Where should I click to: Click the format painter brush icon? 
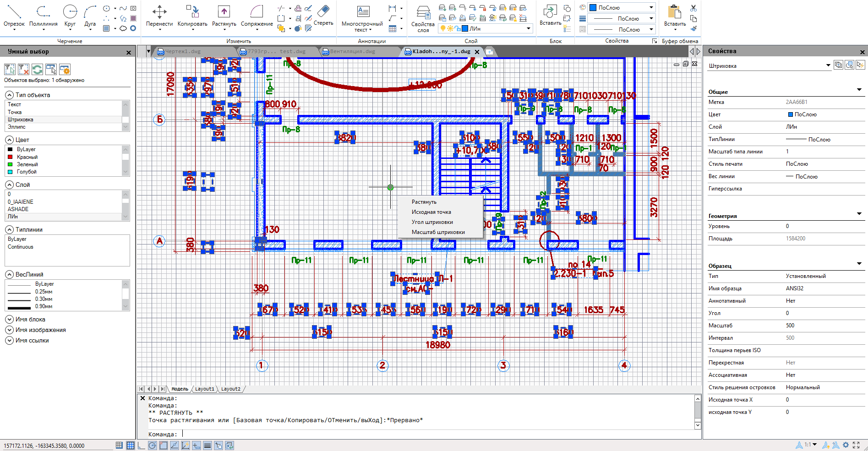693,28
